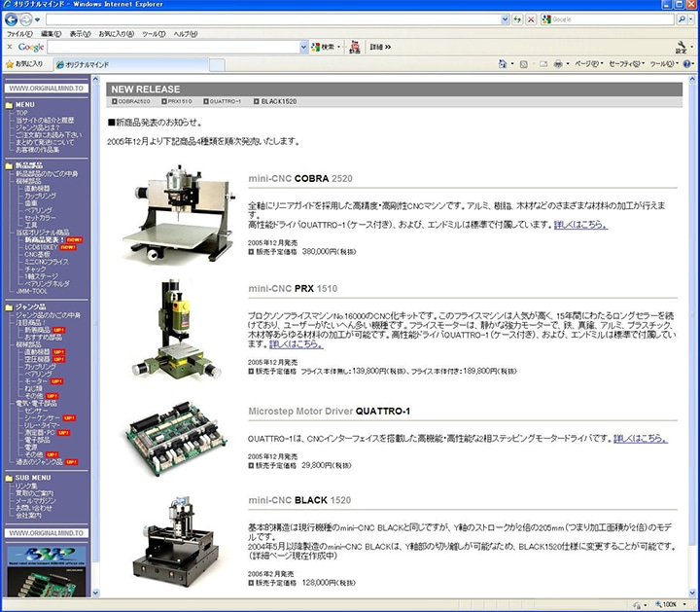The height and width of the screenshot is (612, 700).
Task: Open the address bar dropdown arrow
Action: pyautogui.click(x=503, y=19)
